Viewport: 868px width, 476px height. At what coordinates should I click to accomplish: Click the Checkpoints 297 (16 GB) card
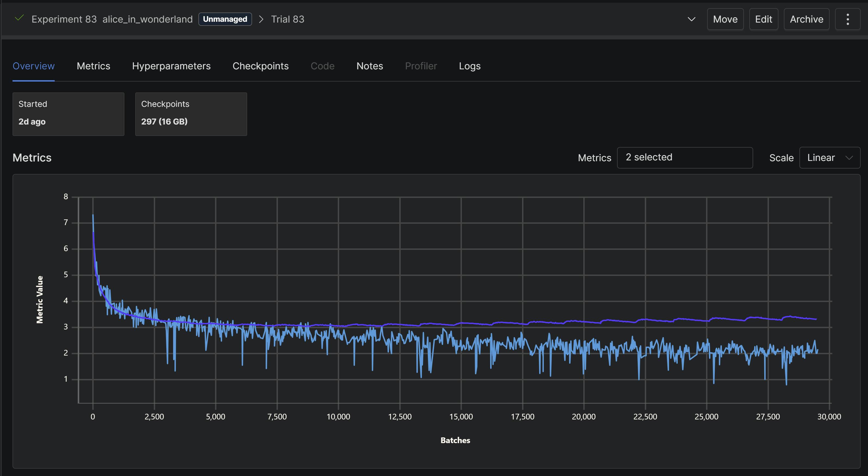click(x=191, y=114)
